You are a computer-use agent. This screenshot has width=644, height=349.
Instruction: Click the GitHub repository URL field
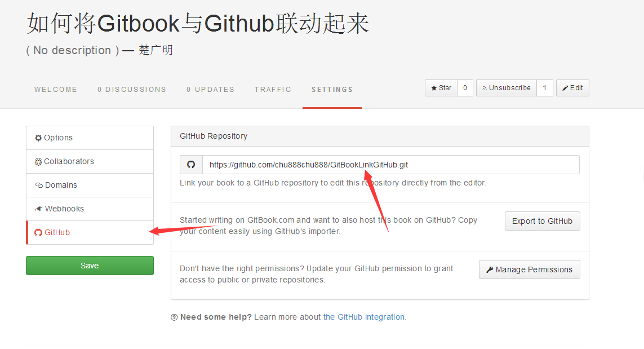pos(391,165)
